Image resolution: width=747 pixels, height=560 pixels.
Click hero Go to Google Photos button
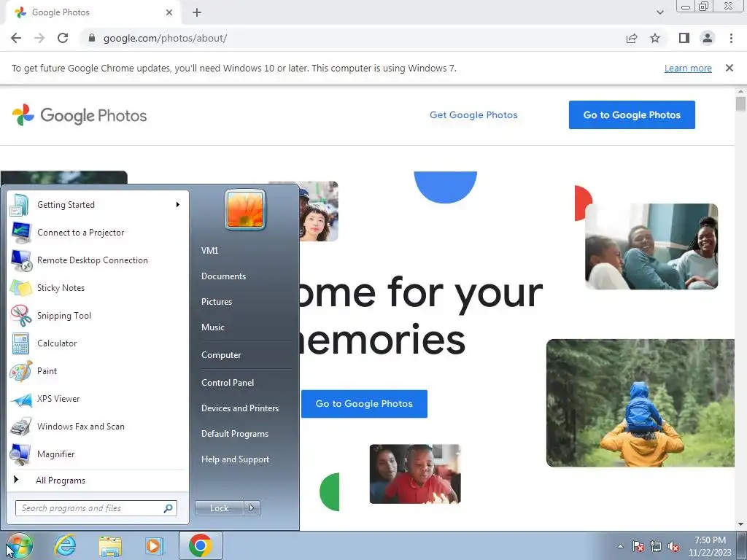point(364,404)
